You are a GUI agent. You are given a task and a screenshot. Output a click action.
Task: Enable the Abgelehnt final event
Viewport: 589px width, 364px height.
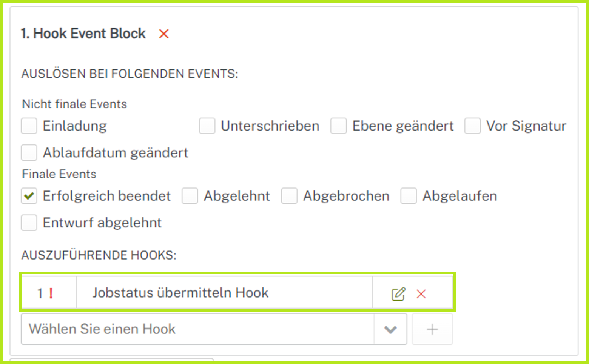[x=190, y=196]
